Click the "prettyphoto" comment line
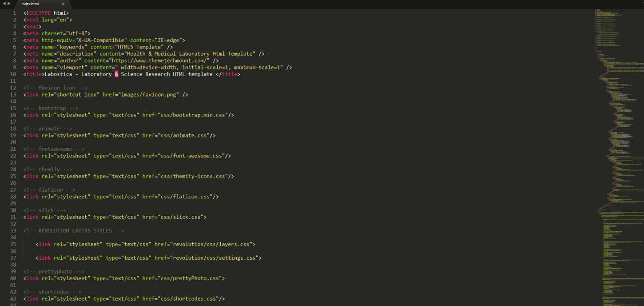This screenshot has width=644, height=306. click(x=54, y=271)
